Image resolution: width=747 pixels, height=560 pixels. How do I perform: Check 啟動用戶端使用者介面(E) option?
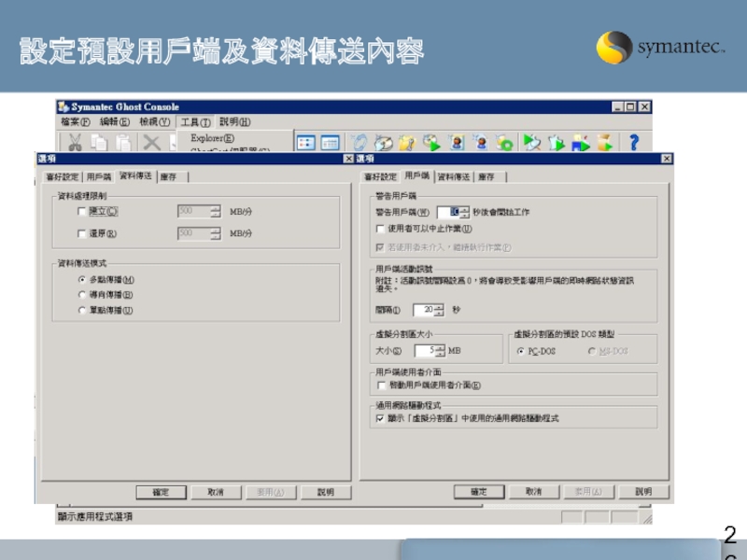pos(381,385)
